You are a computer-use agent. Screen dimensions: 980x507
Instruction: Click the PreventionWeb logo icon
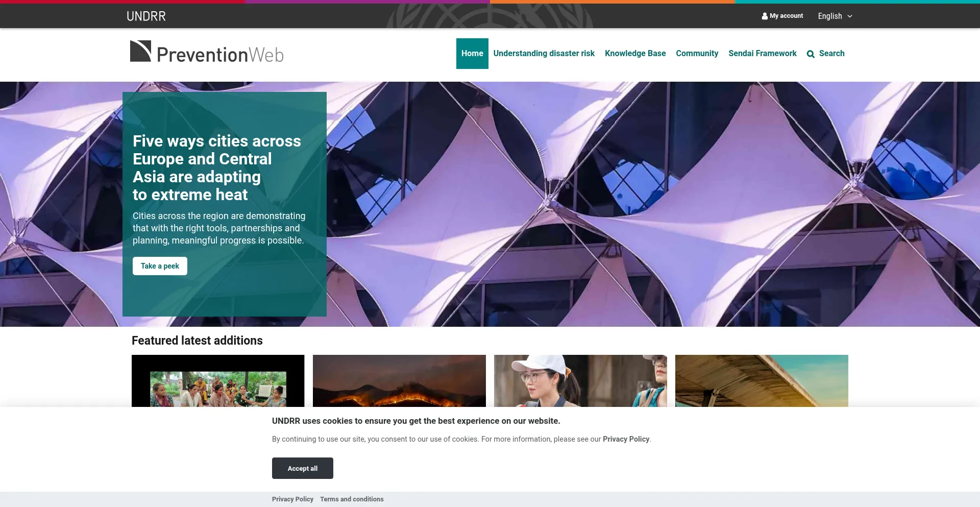140,51
